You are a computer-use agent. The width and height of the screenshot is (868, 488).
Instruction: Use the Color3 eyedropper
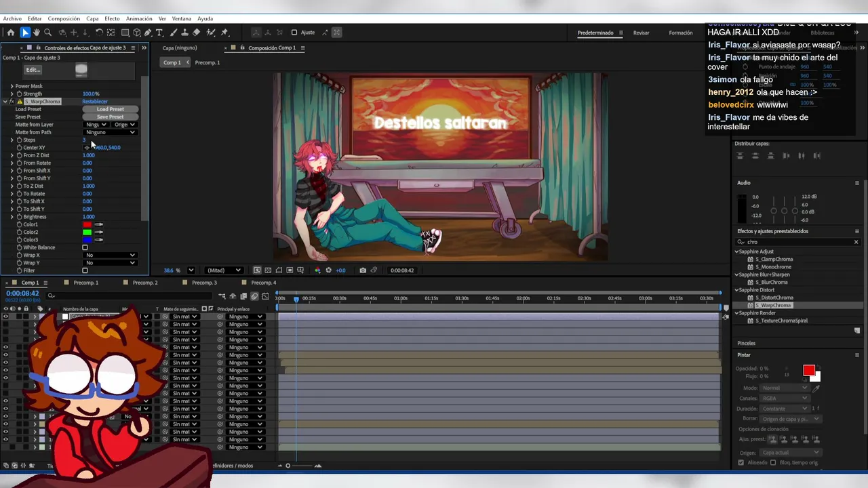(x=99, y=240)
